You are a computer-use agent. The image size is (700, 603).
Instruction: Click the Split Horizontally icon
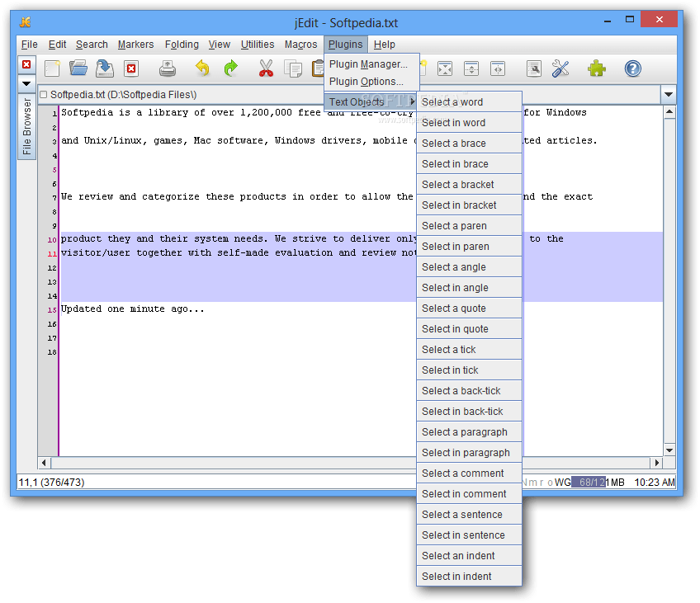tap(471, 68)
